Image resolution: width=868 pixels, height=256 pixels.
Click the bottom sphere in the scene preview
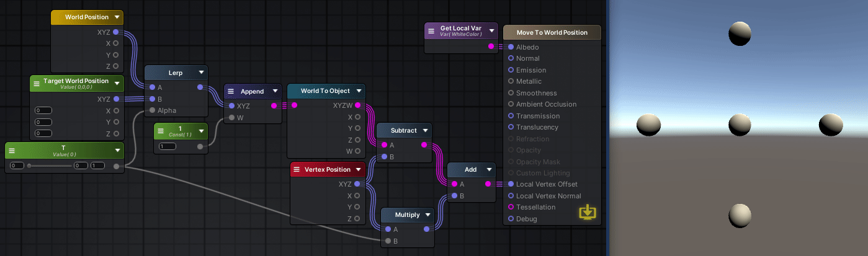(x=740, y=215)
